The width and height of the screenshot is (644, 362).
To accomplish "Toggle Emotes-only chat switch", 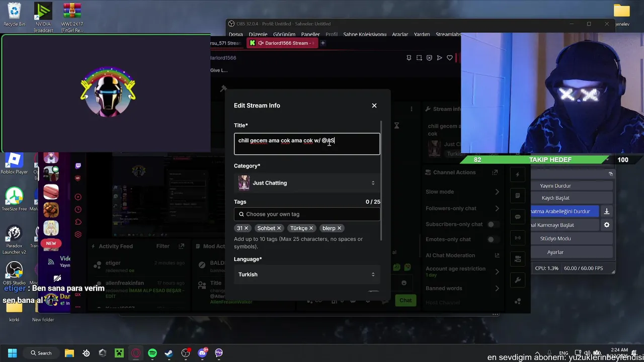I will pyautogui.click(x=493, y=239).
